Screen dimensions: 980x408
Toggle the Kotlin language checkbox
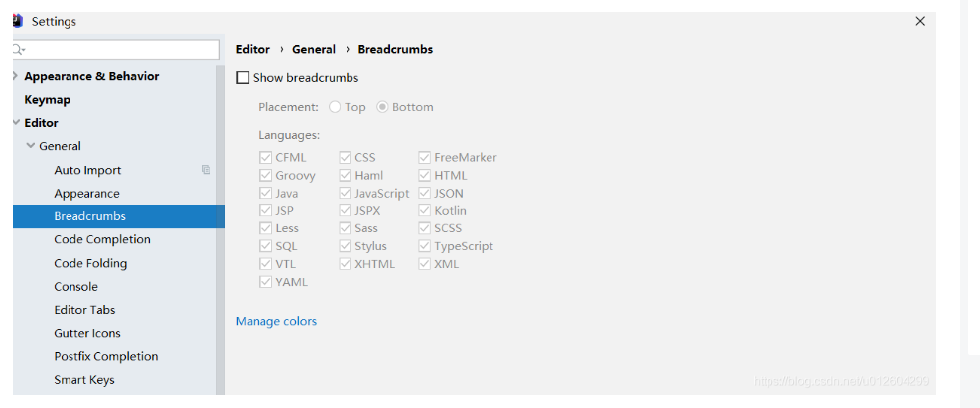tap(424, 210)
